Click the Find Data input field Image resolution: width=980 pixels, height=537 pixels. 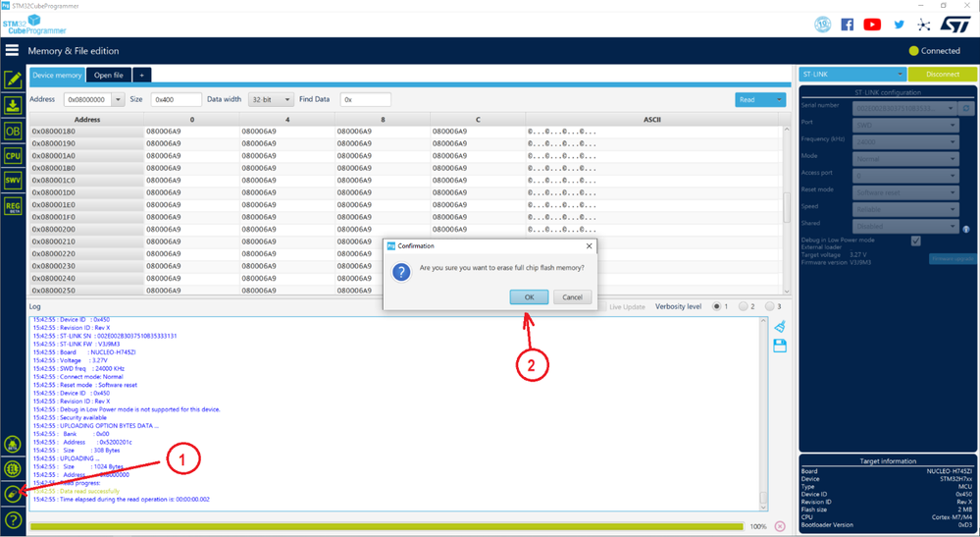[x=366, y=99]
